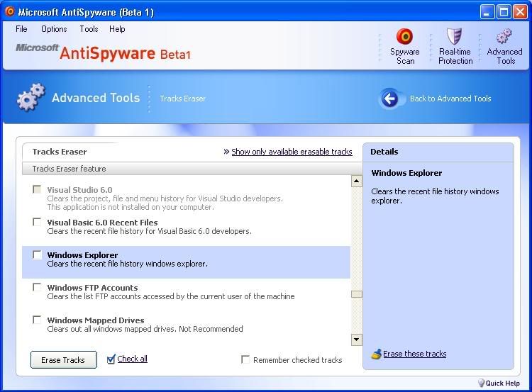Click 'Clears out all windows mapped drives' description
Image resolution: width=532 pixels, height=392 pixels.
[x=145, y=329]
